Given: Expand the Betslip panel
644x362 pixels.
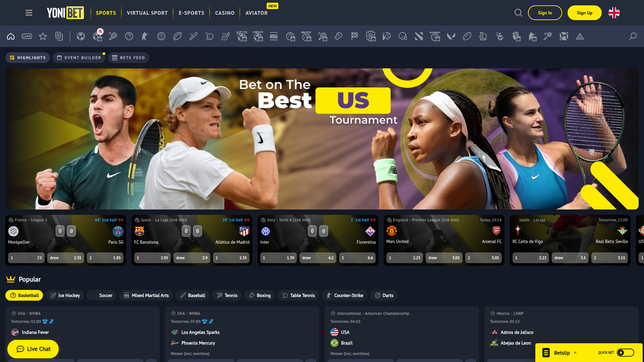Looking at the screenshot, I should point(562,353).
